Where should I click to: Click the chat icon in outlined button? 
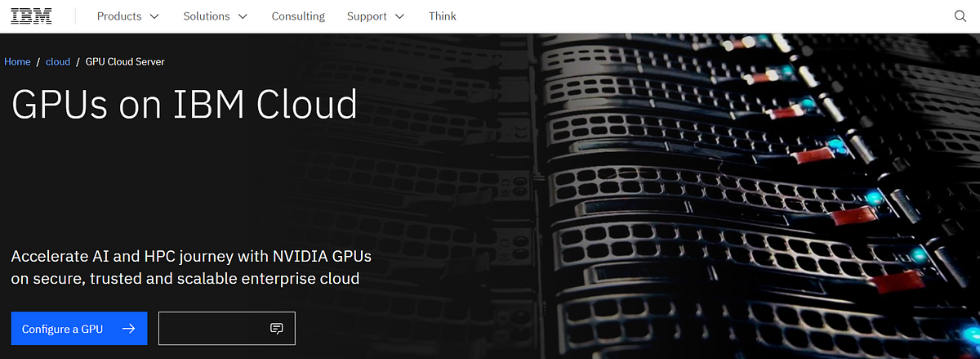click(x=276, y=329)
